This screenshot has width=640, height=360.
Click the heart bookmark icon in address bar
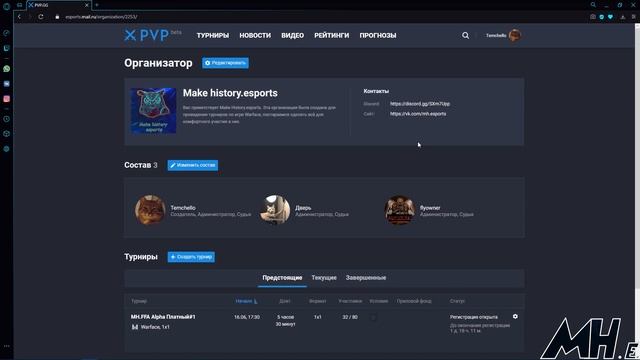point(610,17)
